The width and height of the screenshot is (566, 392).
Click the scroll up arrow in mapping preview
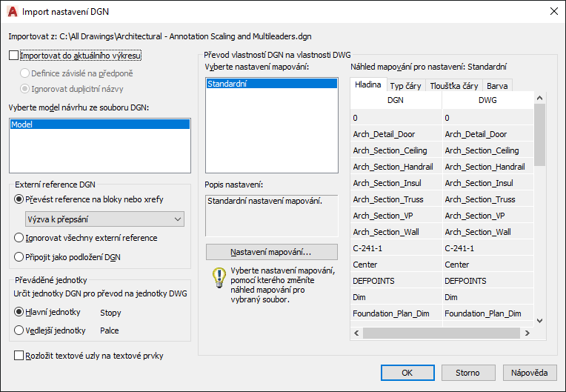coord(539,98)
